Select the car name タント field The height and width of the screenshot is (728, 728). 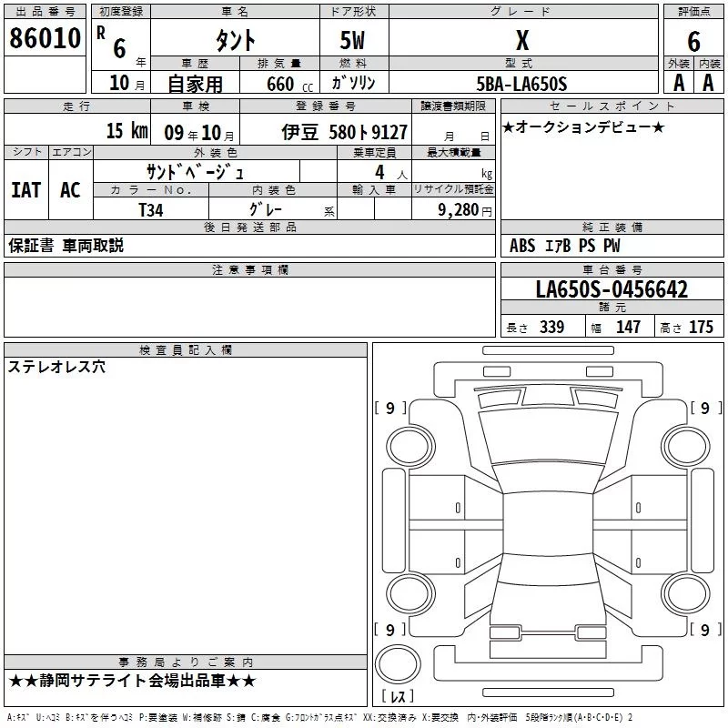coord(235,41)
